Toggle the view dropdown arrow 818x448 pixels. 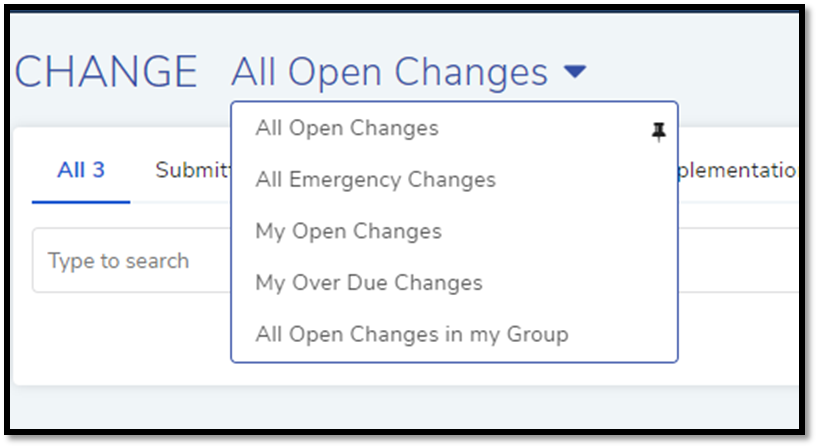pos(575,71)
